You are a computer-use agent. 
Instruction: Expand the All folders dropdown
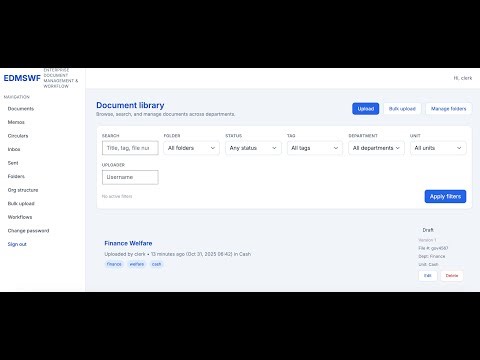pyautogui.click(x=192, y=148)
